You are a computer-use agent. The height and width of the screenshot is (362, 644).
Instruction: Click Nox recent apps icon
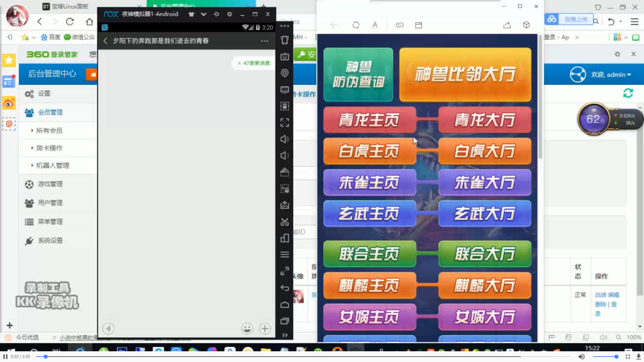click(x=285, y=321)
